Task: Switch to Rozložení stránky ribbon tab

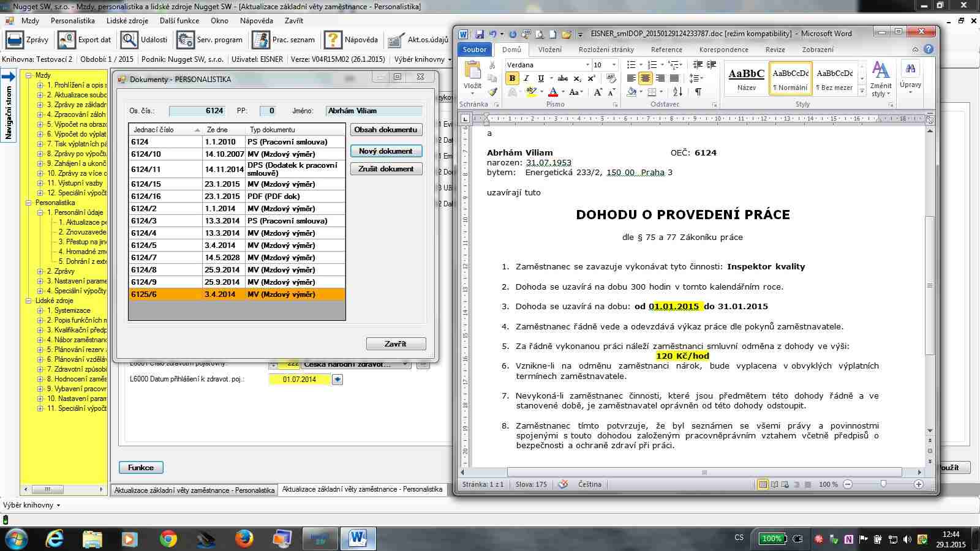Action: click(x=606, y=50)
